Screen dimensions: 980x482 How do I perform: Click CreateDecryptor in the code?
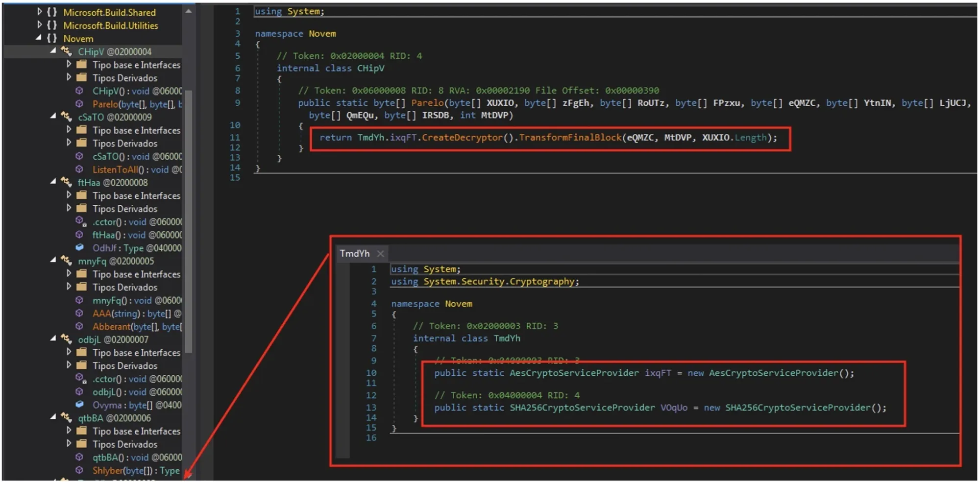click(462, 138)
